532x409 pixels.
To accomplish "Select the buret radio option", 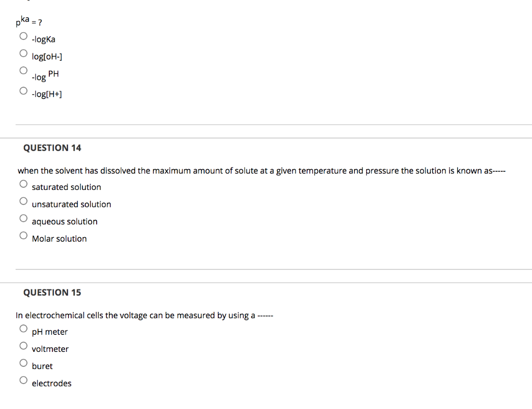I will [x=23, y=362].
